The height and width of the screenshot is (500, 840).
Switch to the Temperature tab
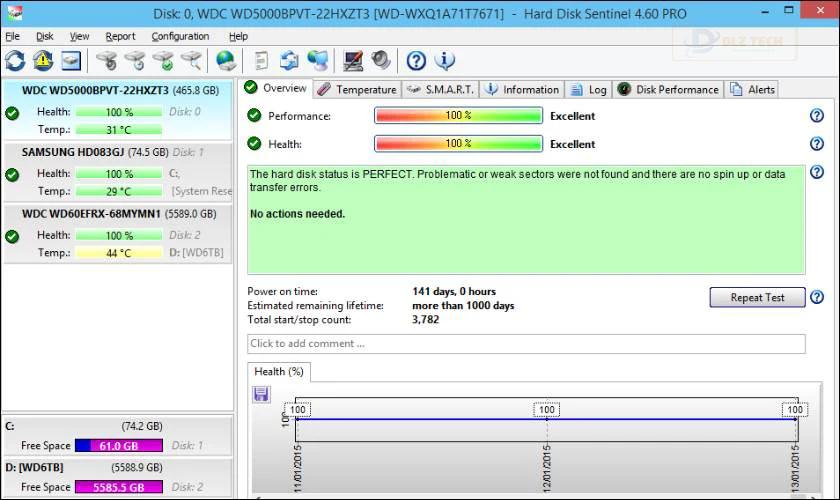[357, 89]
